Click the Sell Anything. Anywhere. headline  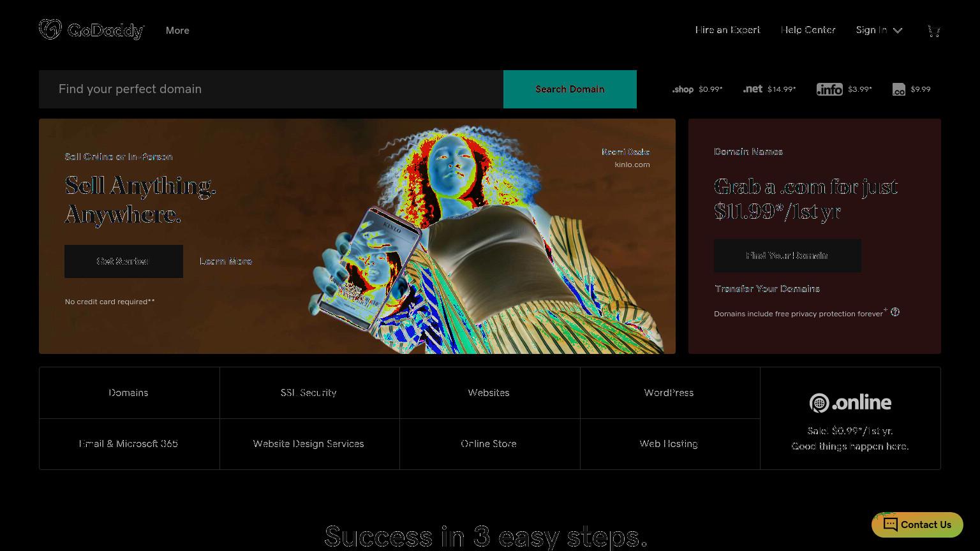140,200
